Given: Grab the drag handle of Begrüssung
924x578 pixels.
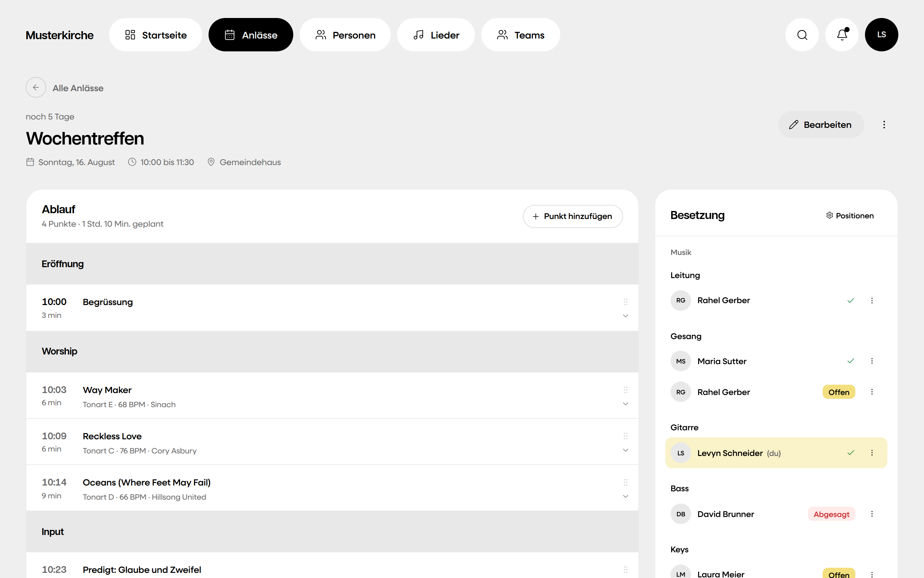Looking at the screenshot, I should (x=625, y=302).
